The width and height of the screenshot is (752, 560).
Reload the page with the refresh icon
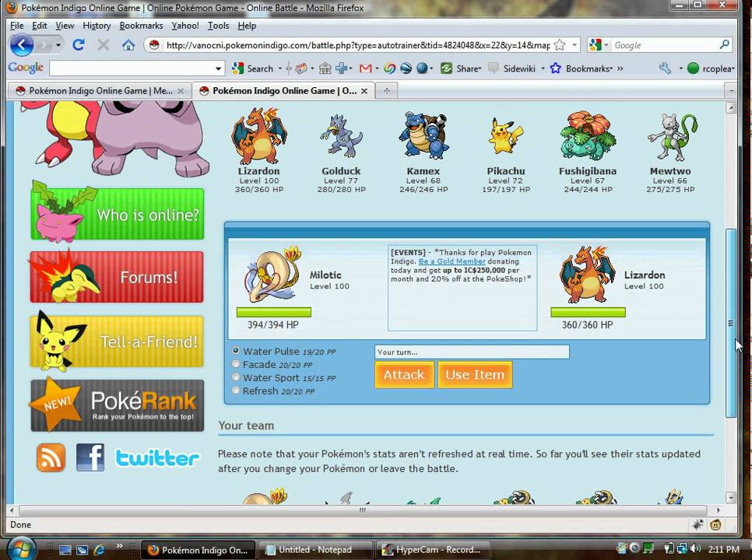pyautogui.click(x=79, y=45)
